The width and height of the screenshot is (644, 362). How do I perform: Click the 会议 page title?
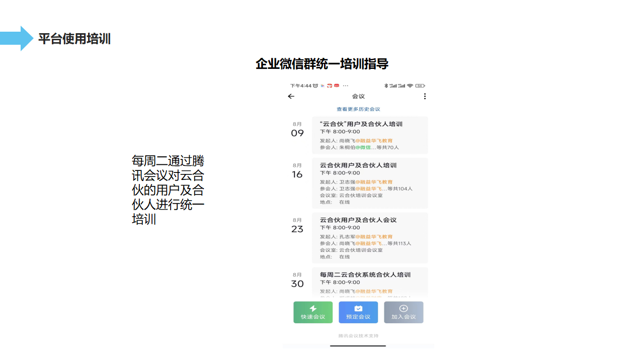[358, 97]
